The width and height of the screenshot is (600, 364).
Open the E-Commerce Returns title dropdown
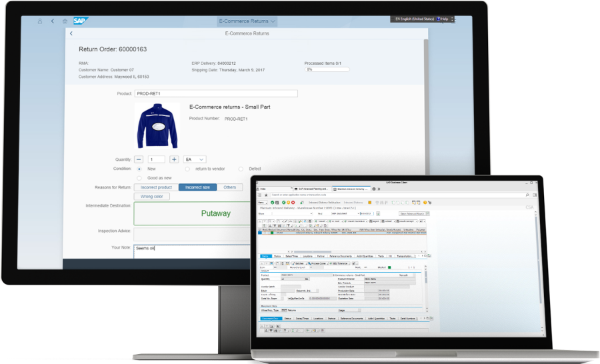tap(247, 21)
